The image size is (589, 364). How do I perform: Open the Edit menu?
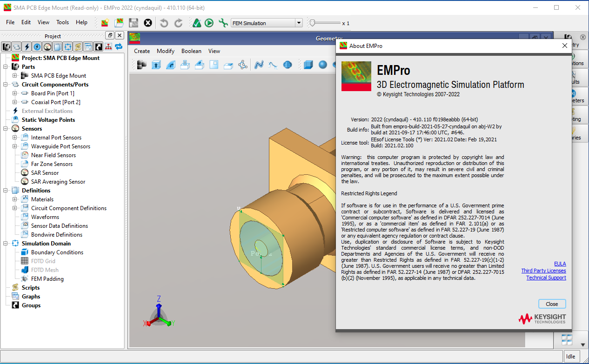[26, 22]
